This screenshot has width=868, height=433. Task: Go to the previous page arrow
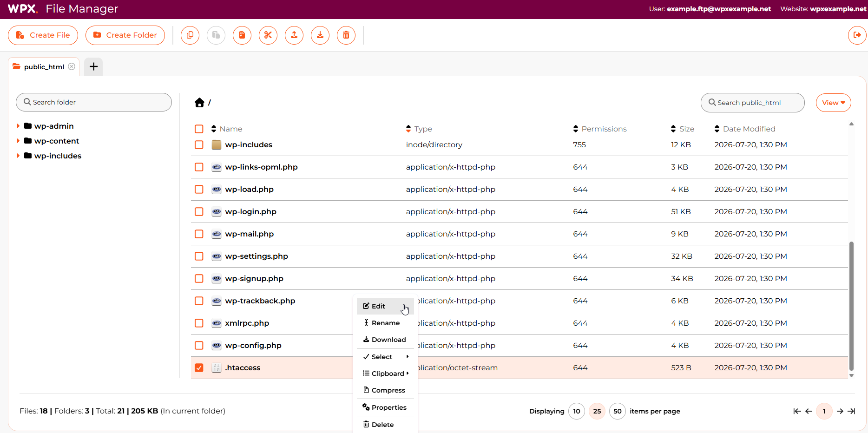[x=809, y=411]
